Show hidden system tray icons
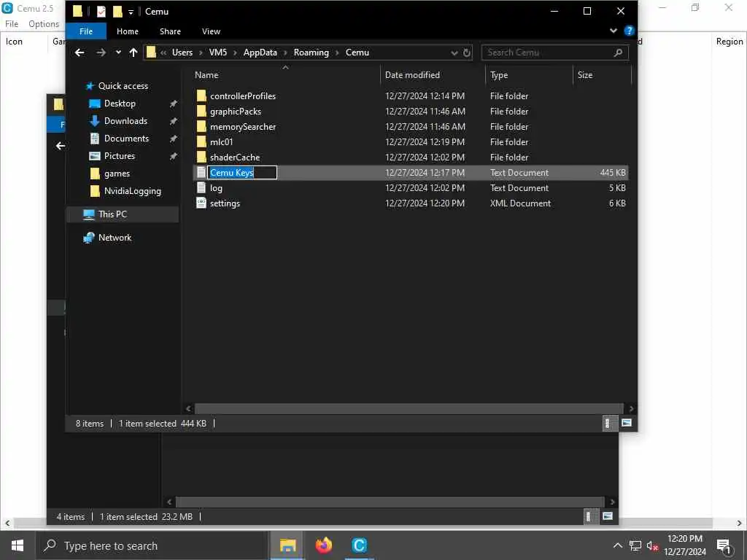This screenshot has height=560, width=747. coord(617,545)
